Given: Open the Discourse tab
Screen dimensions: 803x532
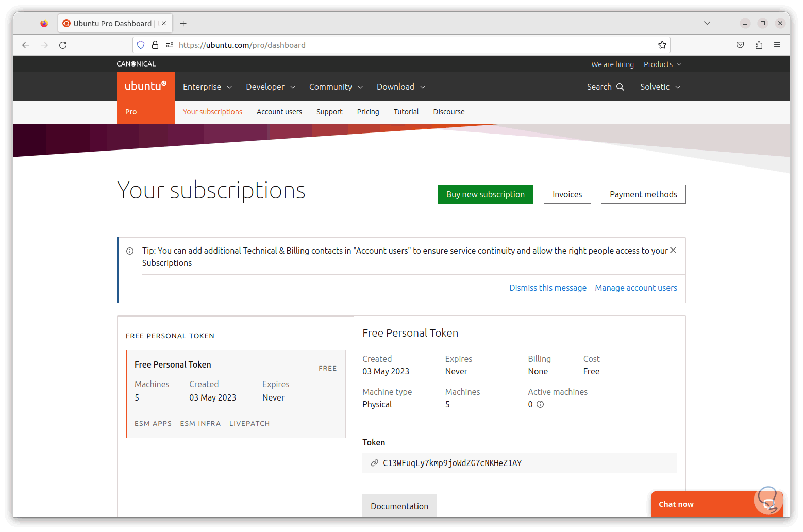Looking at the screenshot, I should coord(449,112).
